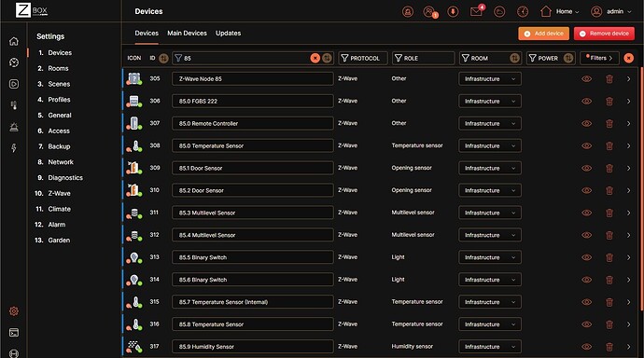The width and height of the screenshot is (644, 358).
Task: Toggle visibility of Z-Wave Node 85
Action: 587,78
